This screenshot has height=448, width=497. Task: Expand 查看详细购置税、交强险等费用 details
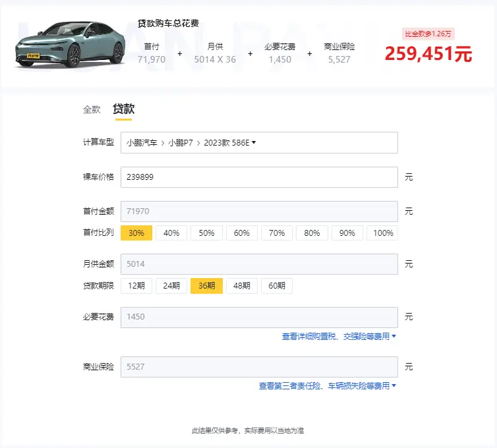tap(339, 337)
